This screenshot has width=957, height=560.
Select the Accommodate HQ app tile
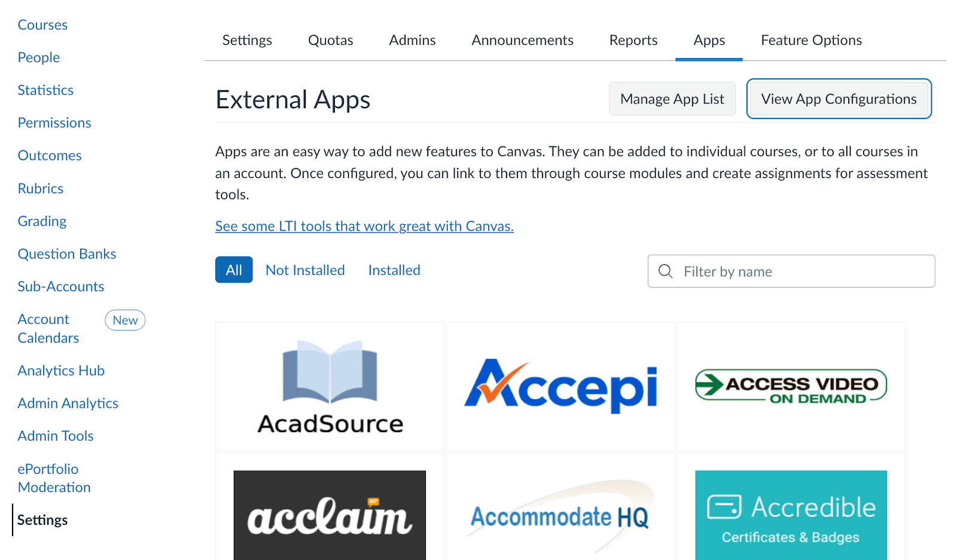[560, 507]
